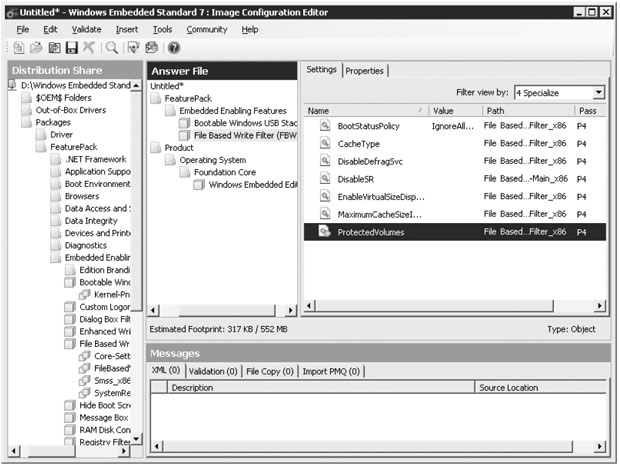Click the application icon in title bar
Screen dimensions: 620x467
[12, 13]
